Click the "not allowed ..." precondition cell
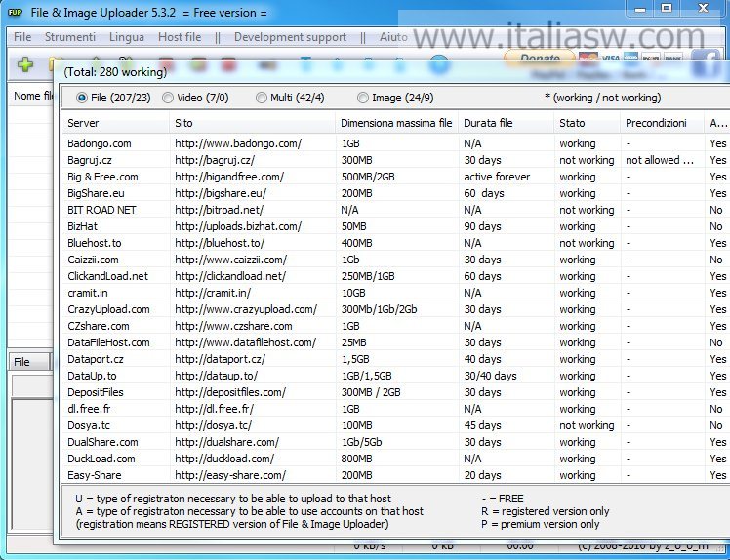This screenshot has width=730, height=560. coord(660,160)
